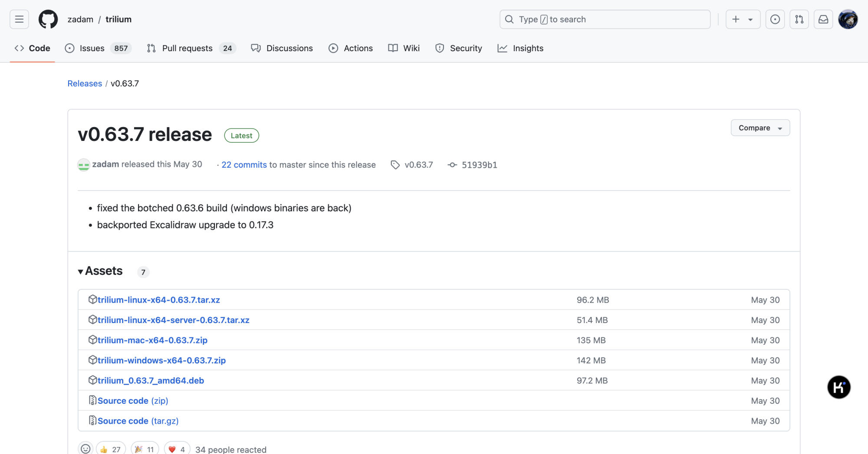Click zip file icon for Source code (tar.gz)
The height and width of the screenshot is (454, 868).
pyautogui.click(x=92, y=420)
